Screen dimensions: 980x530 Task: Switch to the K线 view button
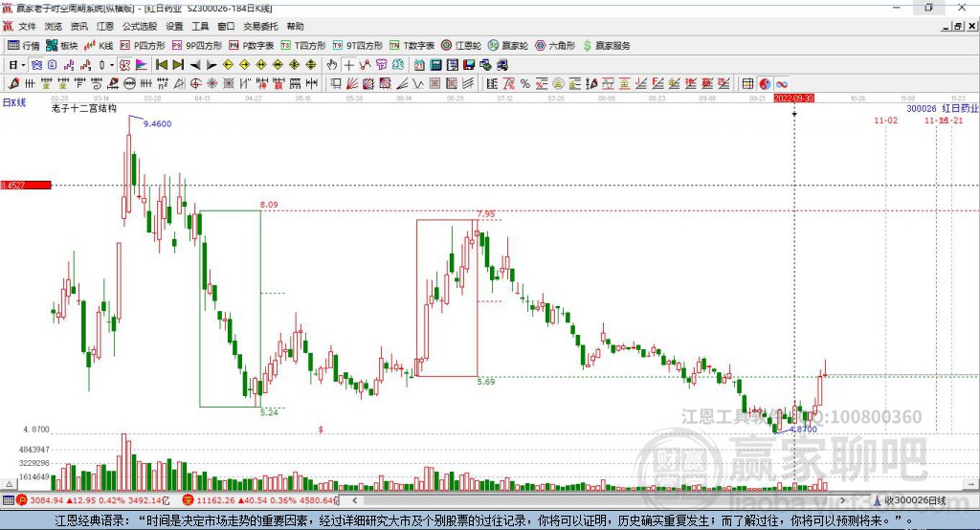point(99,46)
